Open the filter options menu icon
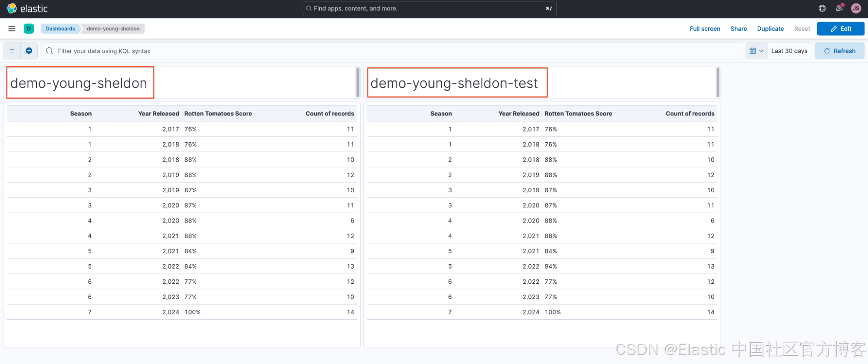 (12, 51)
